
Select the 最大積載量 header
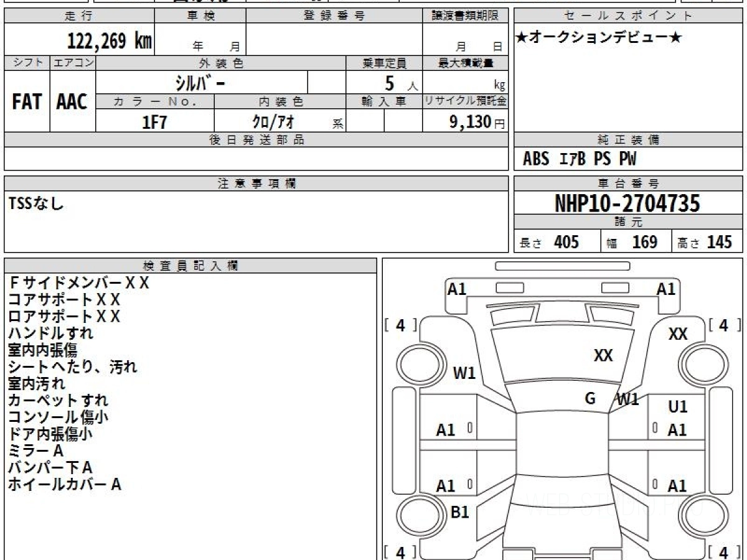click(465, 63)
